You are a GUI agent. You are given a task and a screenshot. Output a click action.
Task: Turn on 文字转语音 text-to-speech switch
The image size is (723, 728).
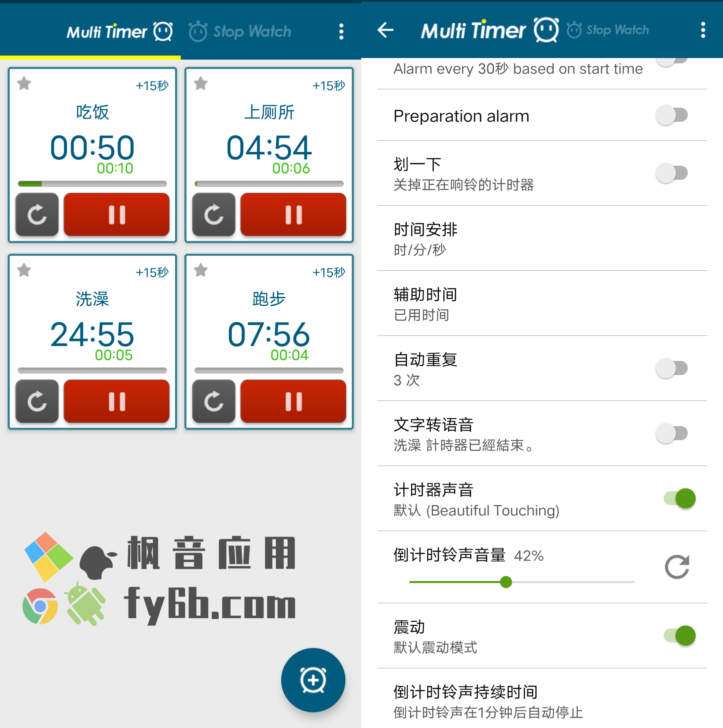[672, 433]
